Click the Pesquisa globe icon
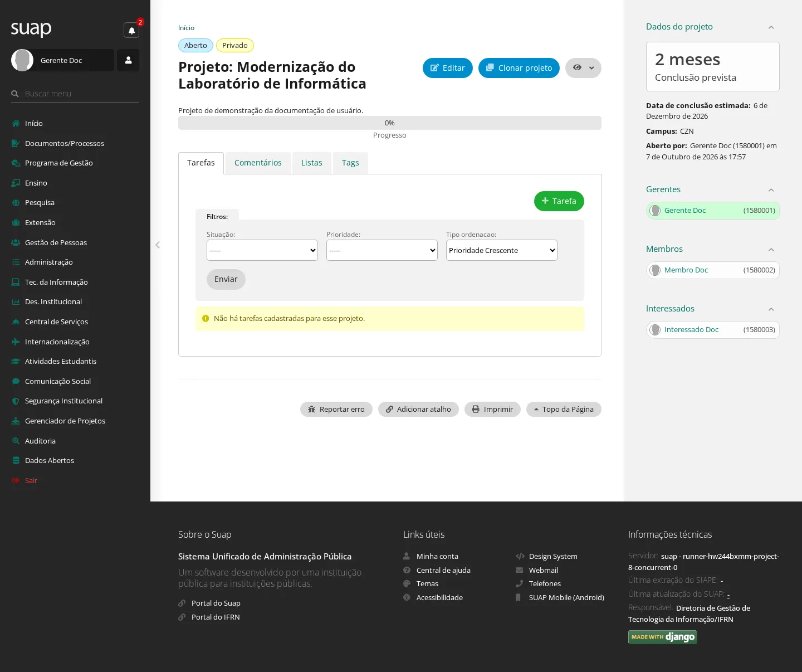Screen dimensions: 802x672 (x=16, y=203)
